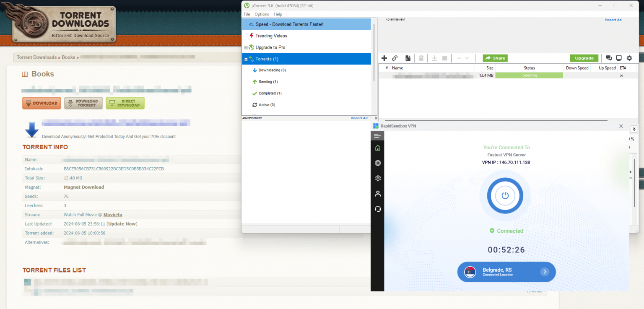Click the remote monitor icon in uTorrent toolbar
The height and width of the screenshot is (309, 644).
pyautogui.click(x=619, y=58)
